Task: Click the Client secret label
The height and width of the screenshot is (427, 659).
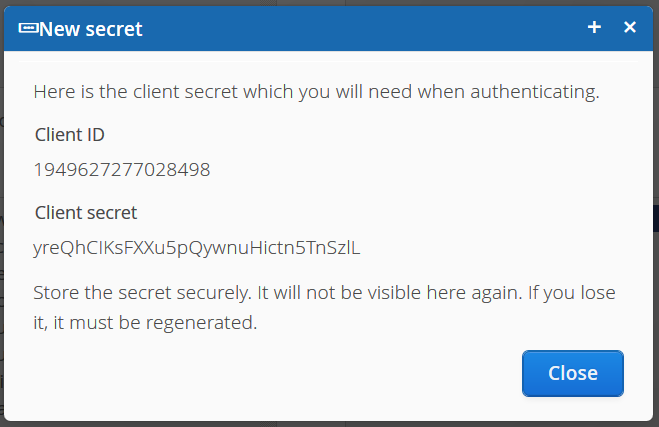Action: [86, 212]
